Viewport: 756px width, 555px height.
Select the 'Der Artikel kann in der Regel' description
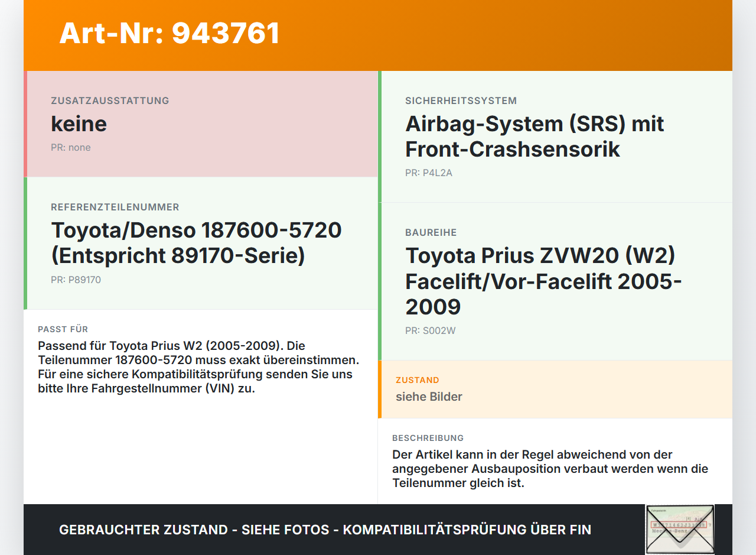(550, 469)
